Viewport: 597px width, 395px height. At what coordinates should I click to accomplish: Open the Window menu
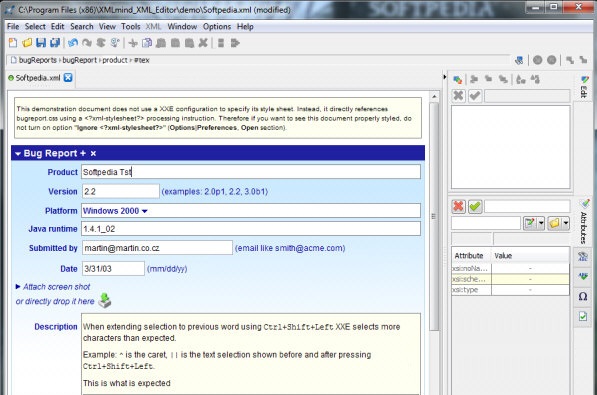tap(182, 27)
